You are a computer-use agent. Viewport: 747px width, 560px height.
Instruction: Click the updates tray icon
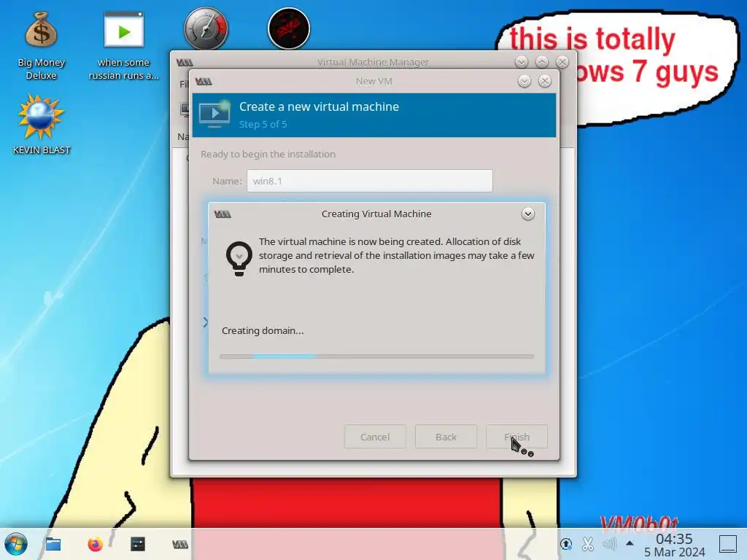[566, 544]
